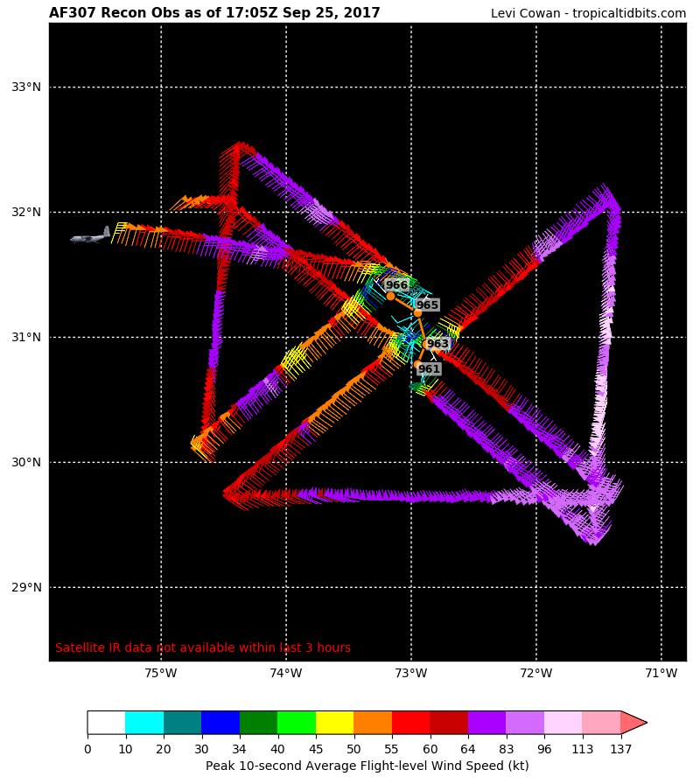
Task: Click the recon aircraft icon
Action: click(x=91, y=235)
